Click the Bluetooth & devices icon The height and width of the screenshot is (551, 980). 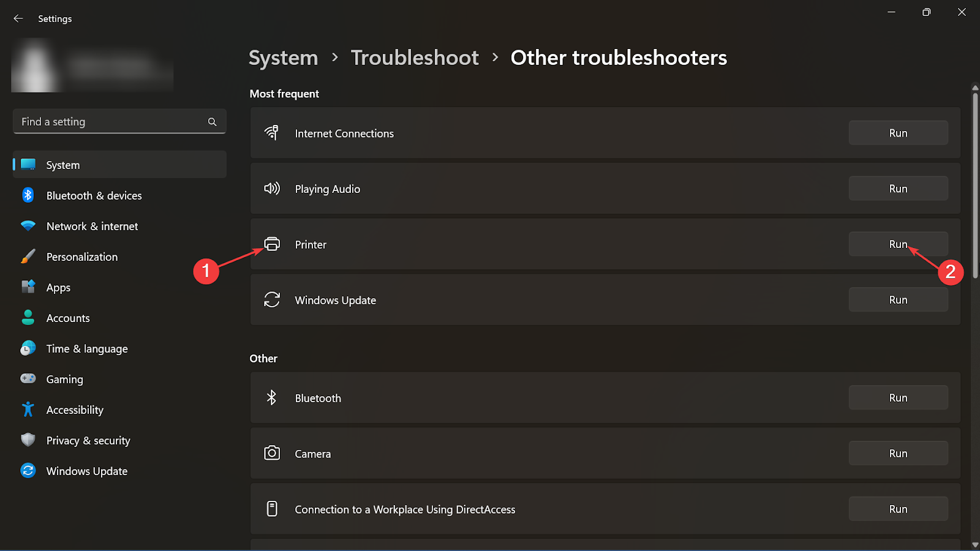28,195
